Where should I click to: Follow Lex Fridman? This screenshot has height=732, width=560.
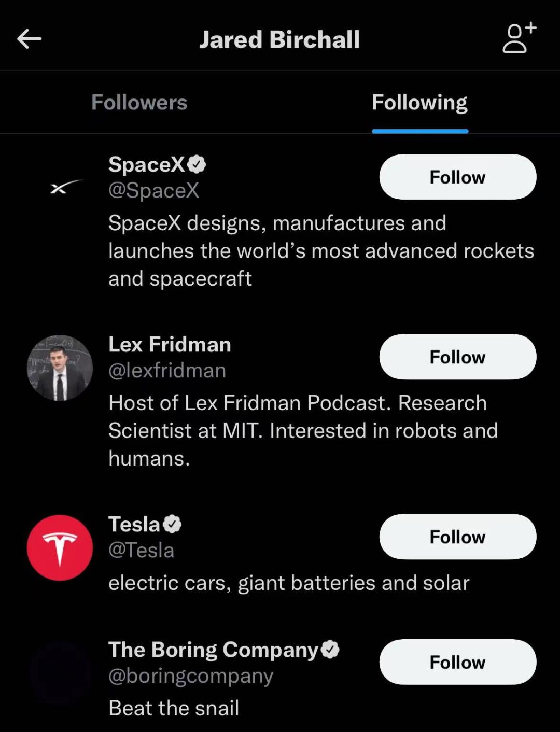point(457,357)
